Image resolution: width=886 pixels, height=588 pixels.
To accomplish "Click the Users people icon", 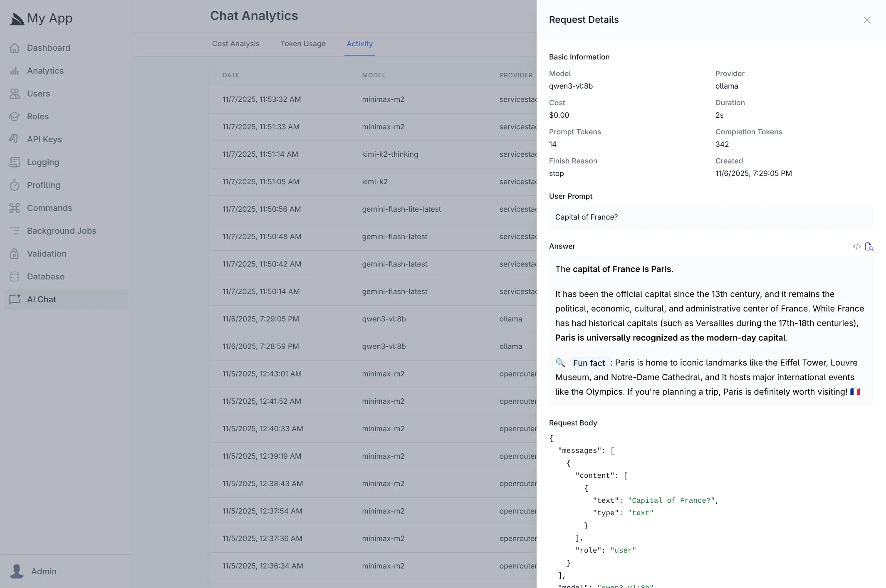I will click(15, 94).
